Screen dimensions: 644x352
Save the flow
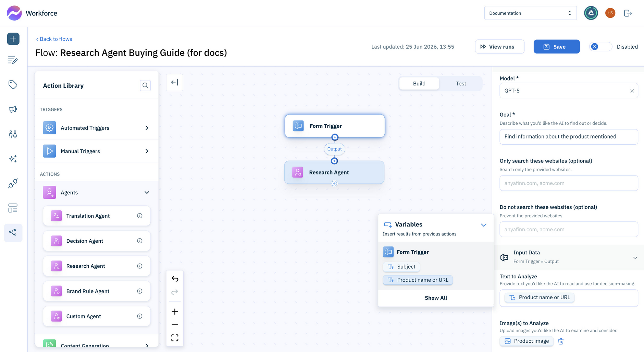556,47
